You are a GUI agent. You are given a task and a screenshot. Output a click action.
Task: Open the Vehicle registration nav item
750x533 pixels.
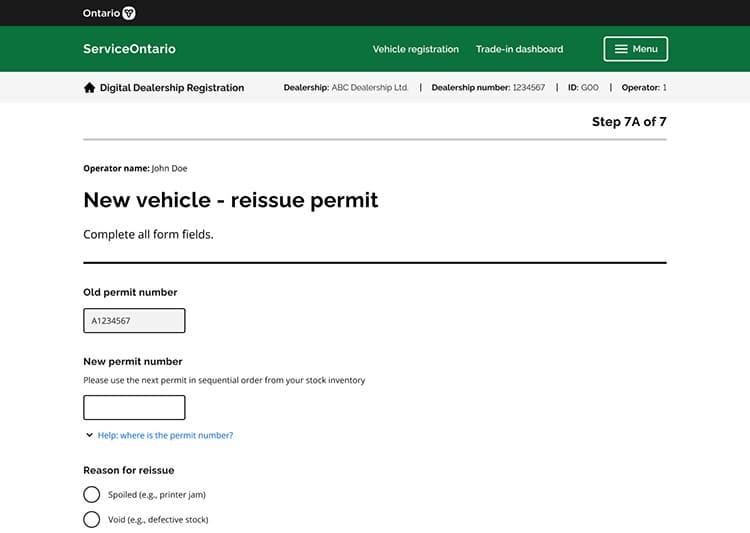tap(415, 49)
